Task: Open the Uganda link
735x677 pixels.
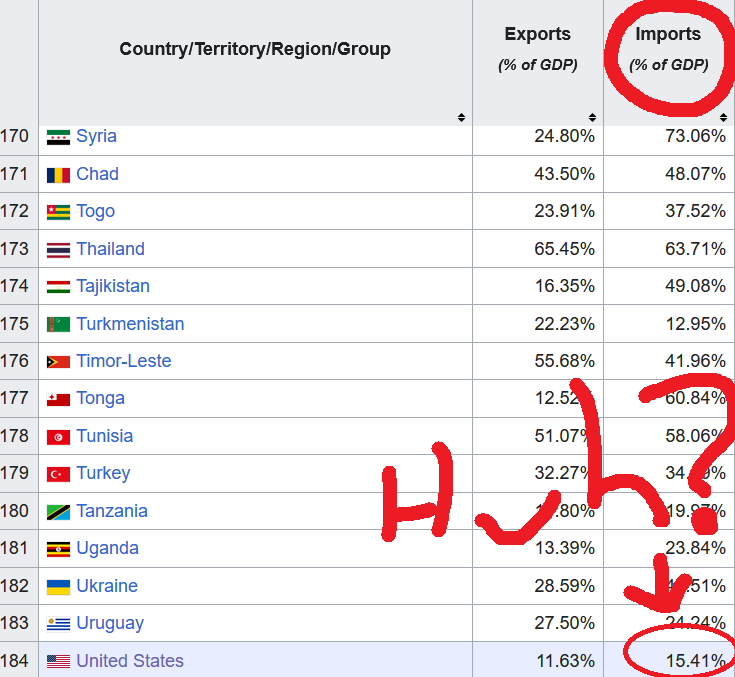Action: click(107, 549)
